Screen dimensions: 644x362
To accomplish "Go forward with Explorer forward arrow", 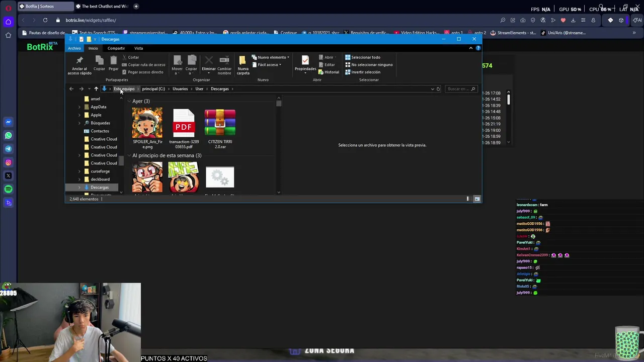I will tap(81, 89).
